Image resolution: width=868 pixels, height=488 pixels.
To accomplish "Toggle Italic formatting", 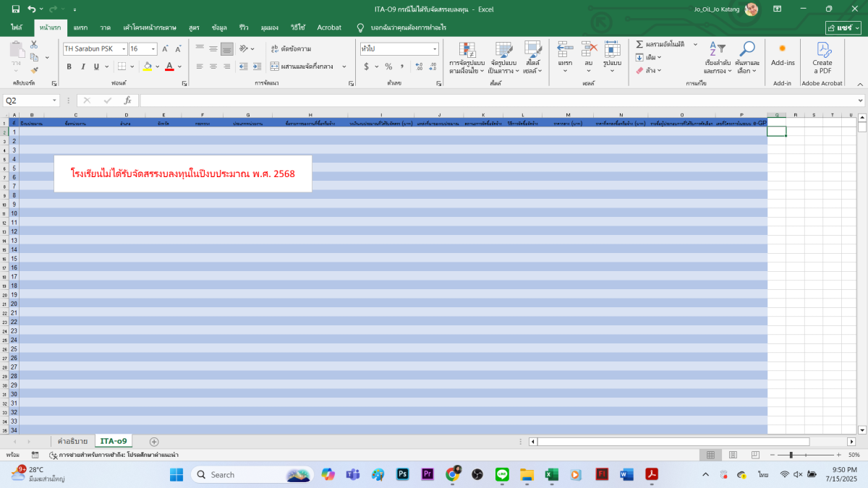I will (83, 67).
